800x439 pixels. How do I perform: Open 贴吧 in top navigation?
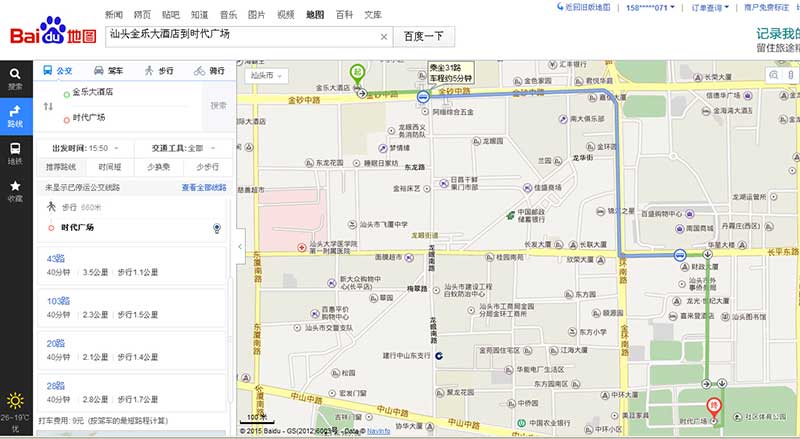click(171, 15)
